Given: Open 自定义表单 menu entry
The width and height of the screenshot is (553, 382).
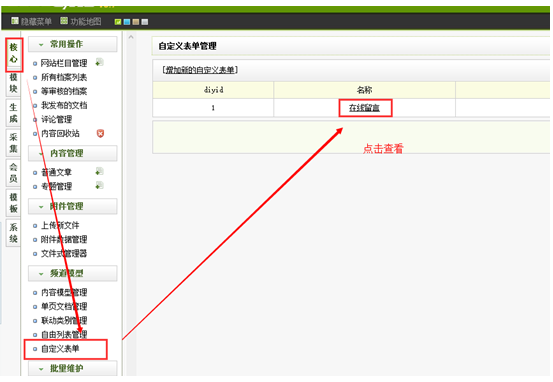Looking at the screenshot, I should [x=60, y=349].
